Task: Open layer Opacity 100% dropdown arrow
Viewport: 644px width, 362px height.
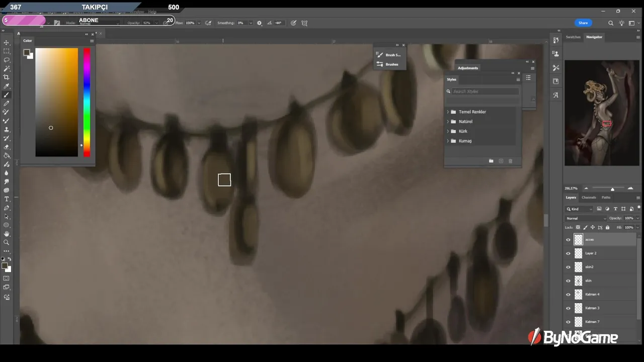Action: 637,218
